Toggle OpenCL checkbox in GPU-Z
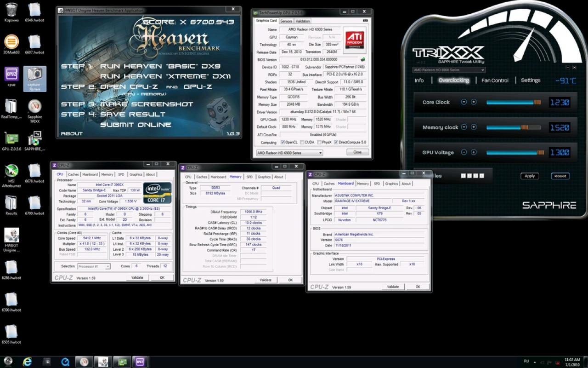Image resolution: width=588 pixels, height=368 pixels. pos(283,142)
